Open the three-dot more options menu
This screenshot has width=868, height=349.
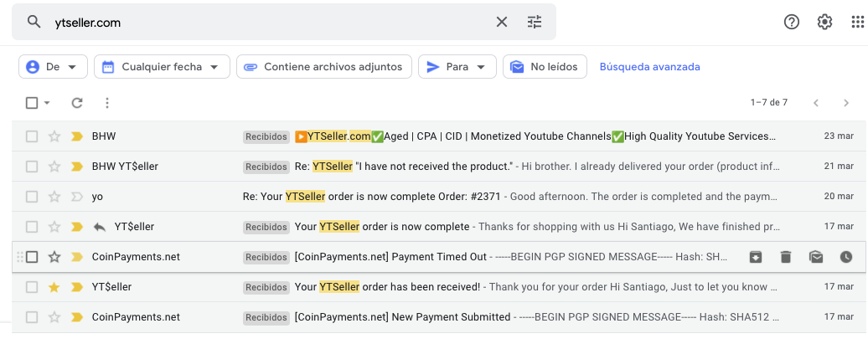(x=107, y=103)
